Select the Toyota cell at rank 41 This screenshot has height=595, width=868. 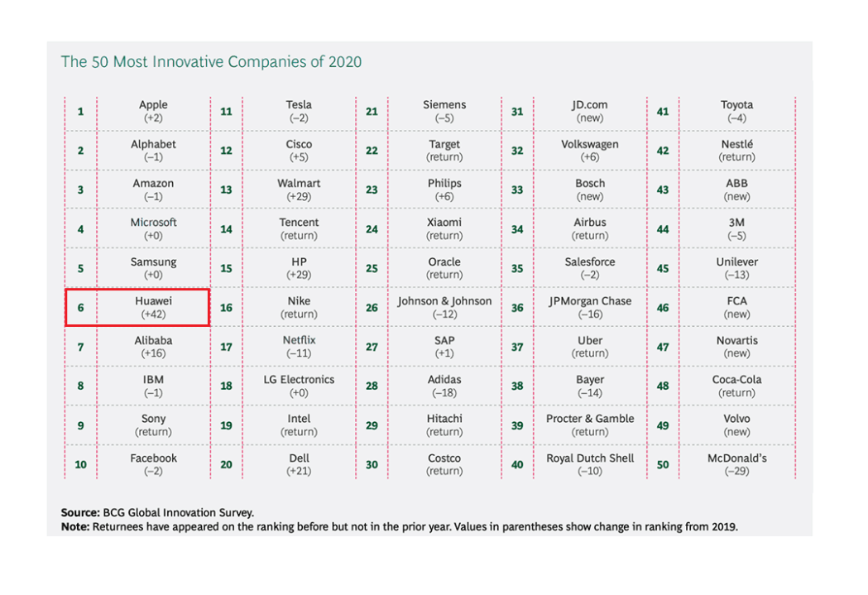point(736,111)
